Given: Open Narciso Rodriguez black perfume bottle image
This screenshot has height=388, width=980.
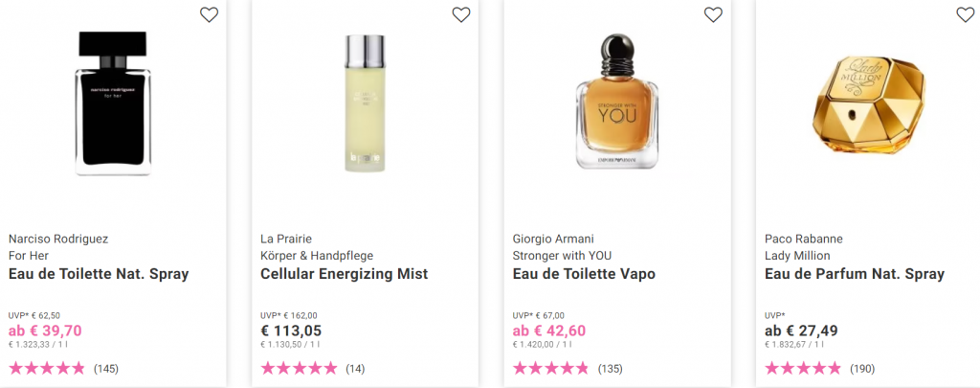Looking at the screenshot, I should point(114,103).
